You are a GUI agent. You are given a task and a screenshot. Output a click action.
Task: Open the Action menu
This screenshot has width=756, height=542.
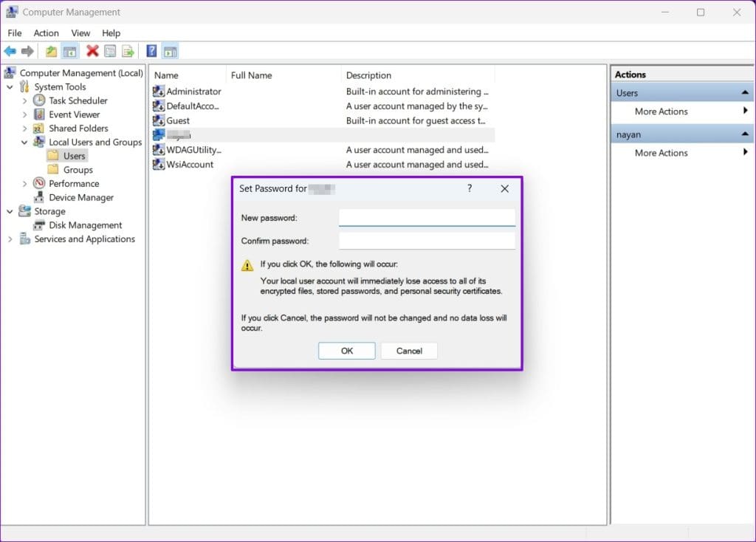click(46, 33)
